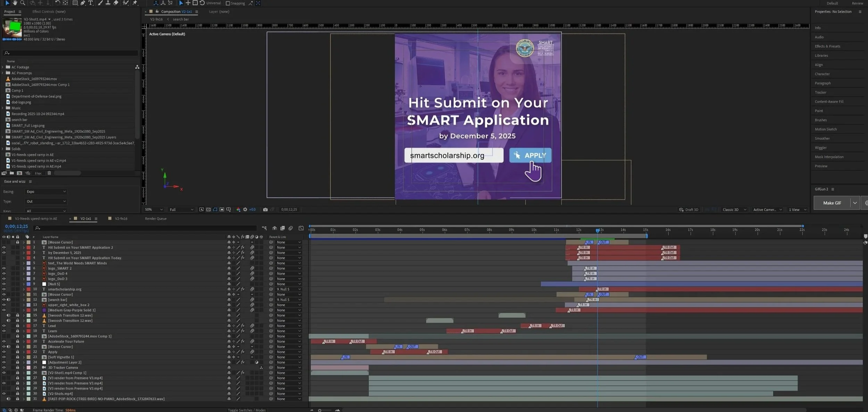Click the shy layers hide icon in timeline
The width and height of the screenshot is (868, 412).
pyautogui.click(x=274, y=228)
